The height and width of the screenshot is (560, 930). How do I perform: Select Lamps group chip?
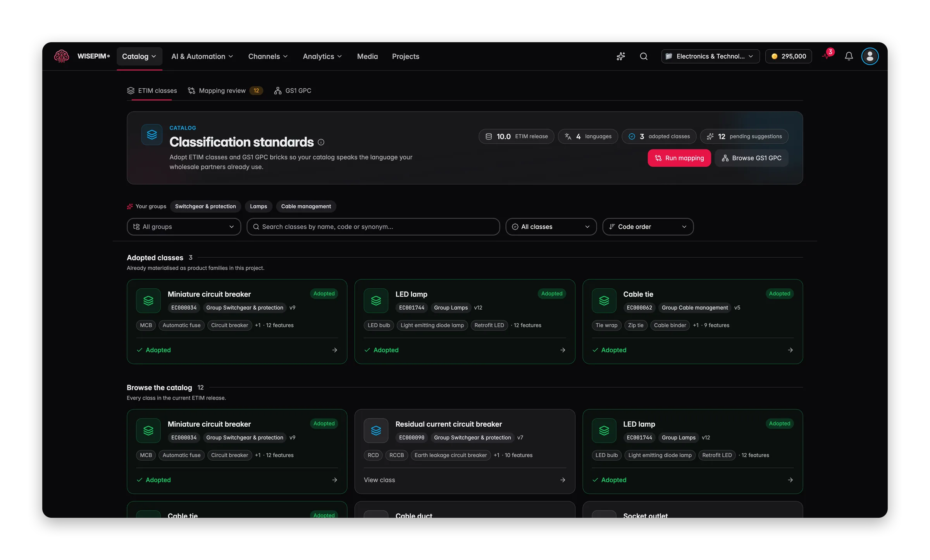click(258, 206)
